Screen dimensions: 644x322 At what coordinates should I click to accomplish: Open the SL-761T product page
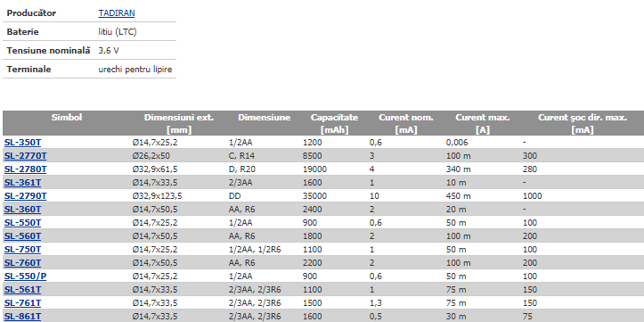pos(22,303)
